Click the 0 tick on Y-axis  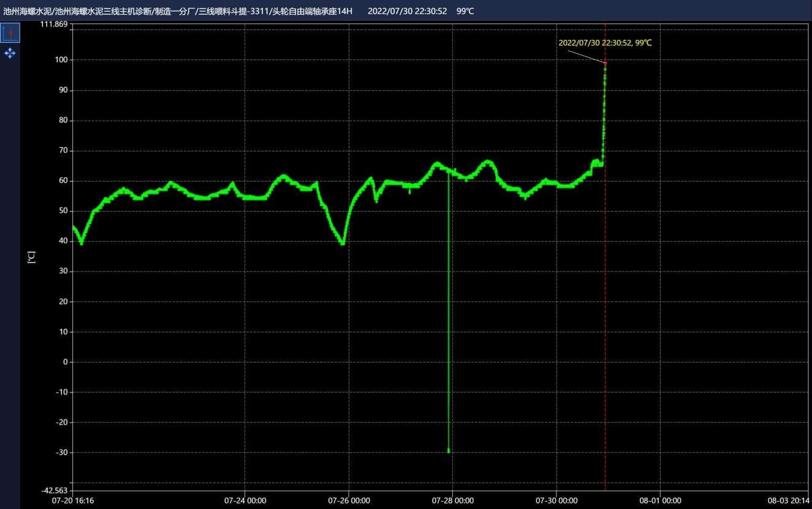click(x=64, y=362)
